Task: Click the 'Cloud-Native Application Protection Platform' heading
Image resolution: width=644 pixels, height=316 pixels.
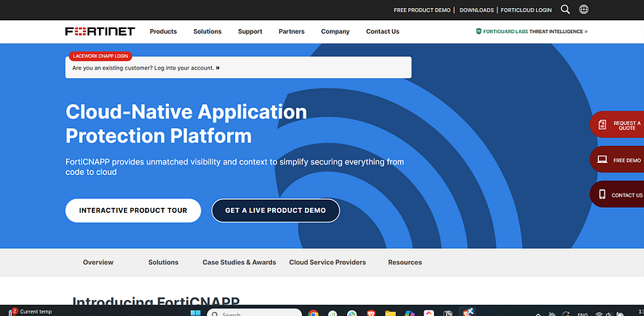Action: pos(186,123)
